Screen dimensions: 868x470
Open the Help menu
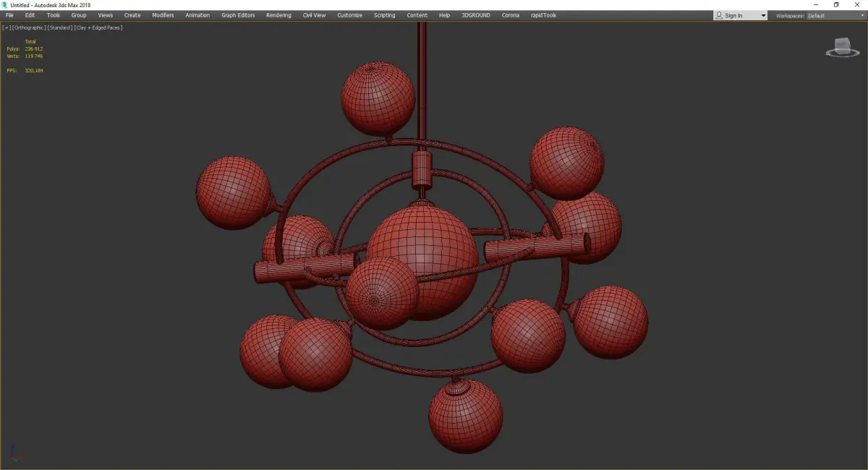click(444, 15)
